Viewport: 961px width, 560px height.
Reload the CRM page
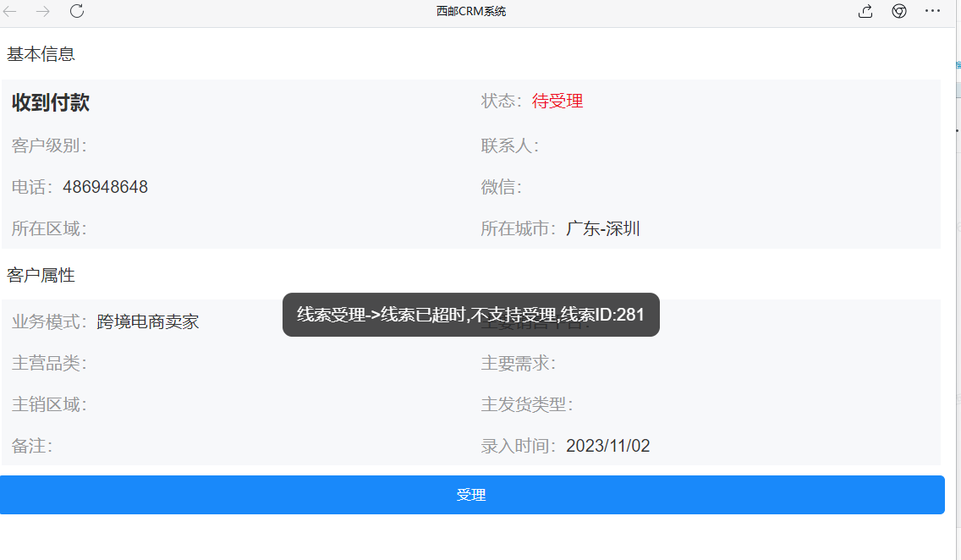point(77,11)
